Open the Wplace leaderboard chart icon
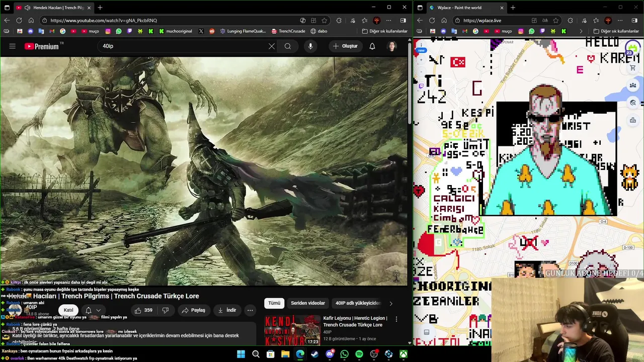 pyautogui.click(x=633, y=120)
